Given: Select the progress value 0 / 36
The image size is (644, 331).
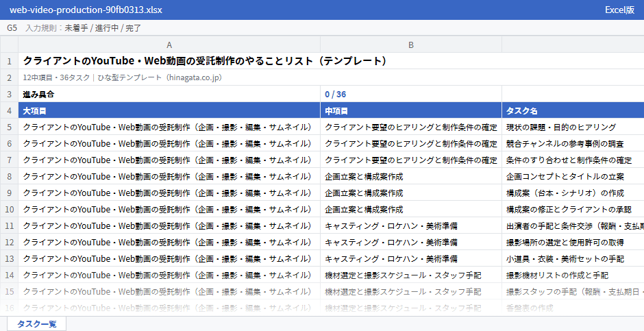Looking at the screenshot, I should pyautogui.click(x=411, y=94).
